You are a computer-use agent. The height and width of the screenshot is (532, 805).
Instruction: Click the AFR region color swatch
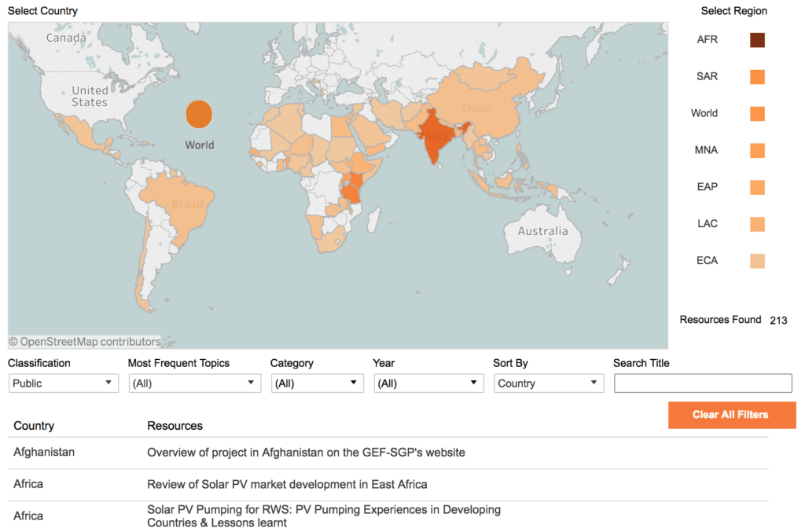click(x=757, y=40)
